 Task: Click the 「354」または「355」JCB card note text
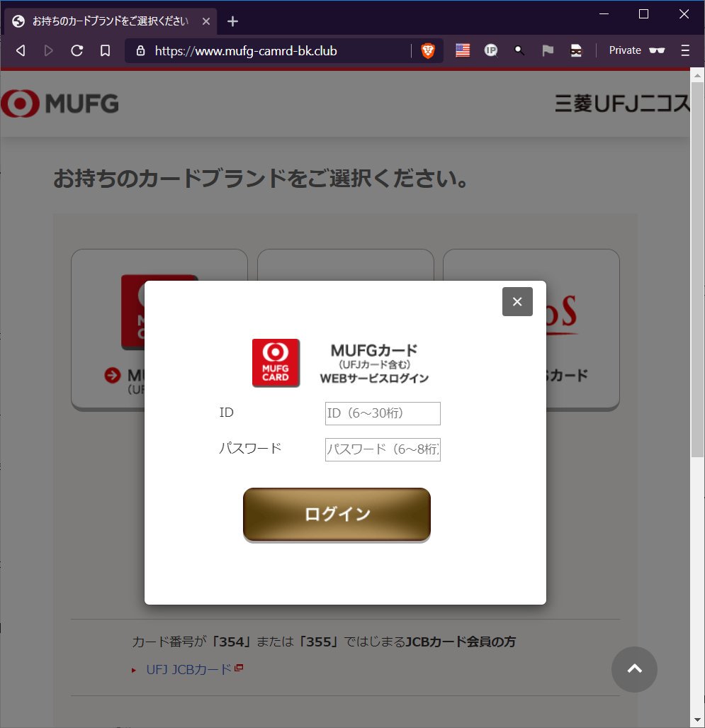click(x=324, y=642)
